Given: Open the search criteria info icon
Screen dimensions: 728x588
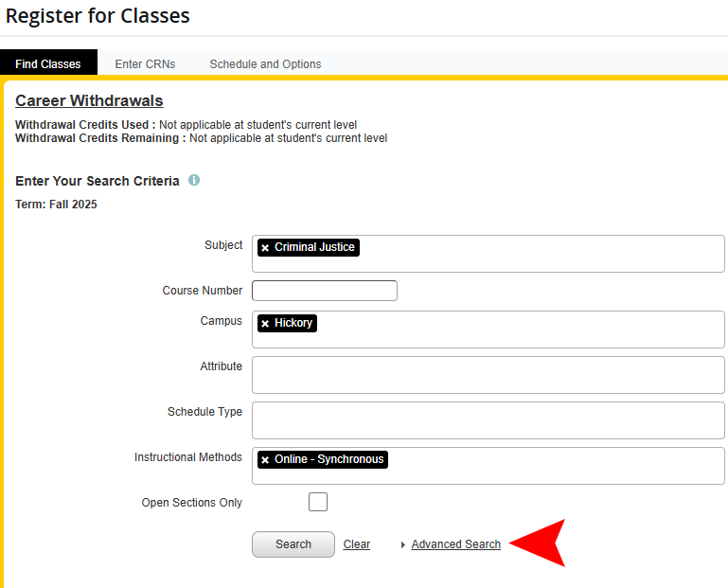Looking at the screenshot, I should (194, 180).
